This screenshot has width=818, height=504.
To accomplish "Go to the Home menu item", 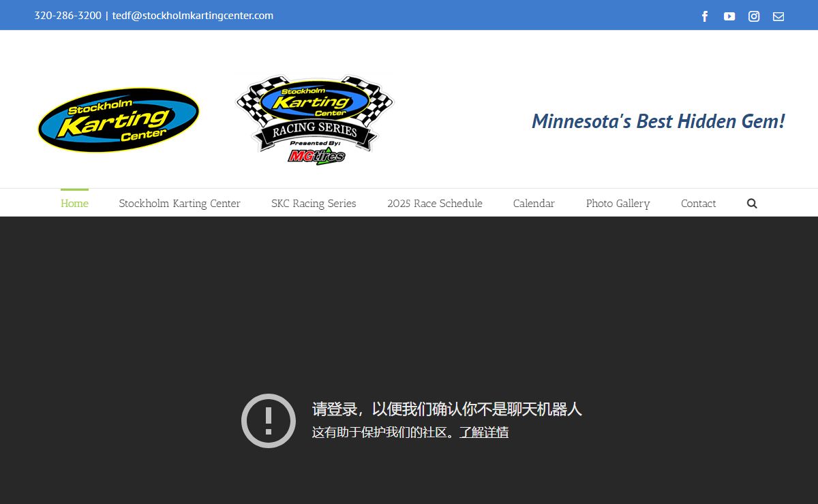I will [74, 203].
